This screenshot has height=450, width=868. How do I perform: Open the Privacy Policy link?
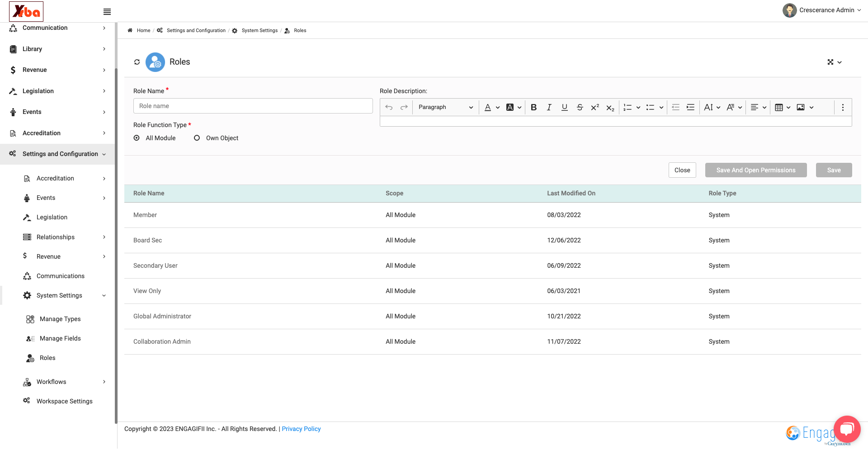pos(301,429)
